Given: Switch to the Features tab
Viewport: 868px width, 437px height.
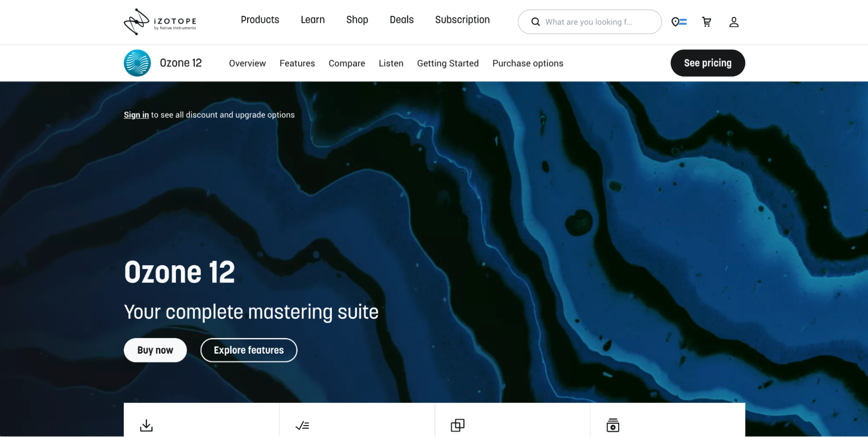Looking at the screenshot, I should pos(297,63).
